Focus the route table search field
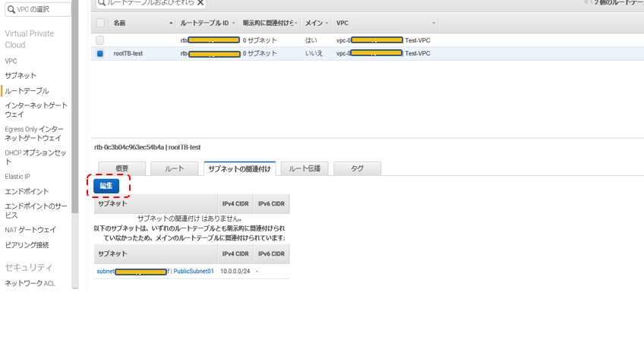The image size is (644, 349). click(151, 3)
